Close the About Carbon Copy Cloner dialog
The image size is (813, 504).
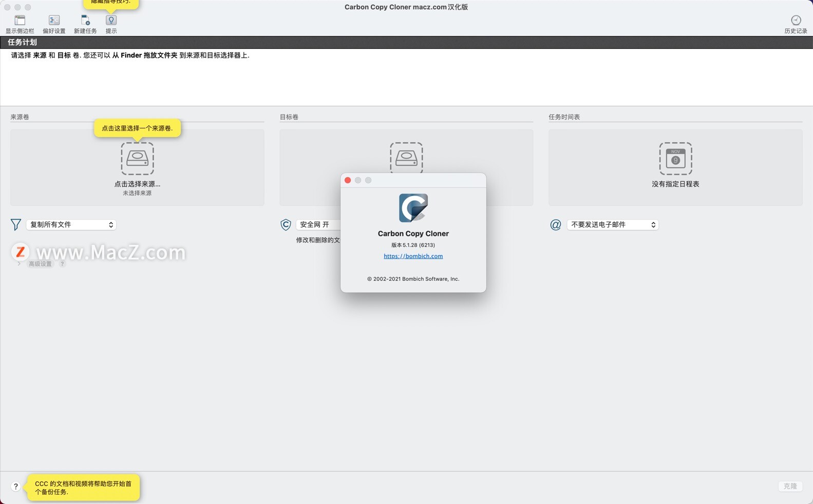[348, 180]
